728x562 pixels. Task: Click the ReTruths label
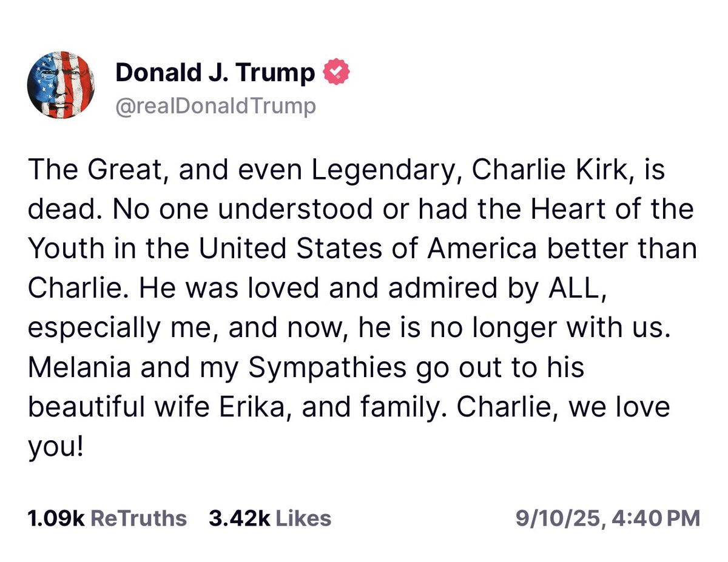coord(141,518)
